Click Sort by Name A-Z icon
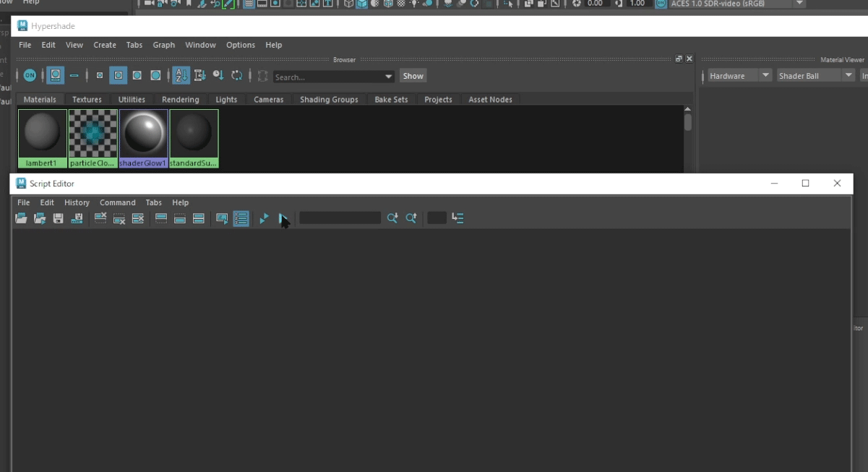868x472 pixels. coord(181,75)
